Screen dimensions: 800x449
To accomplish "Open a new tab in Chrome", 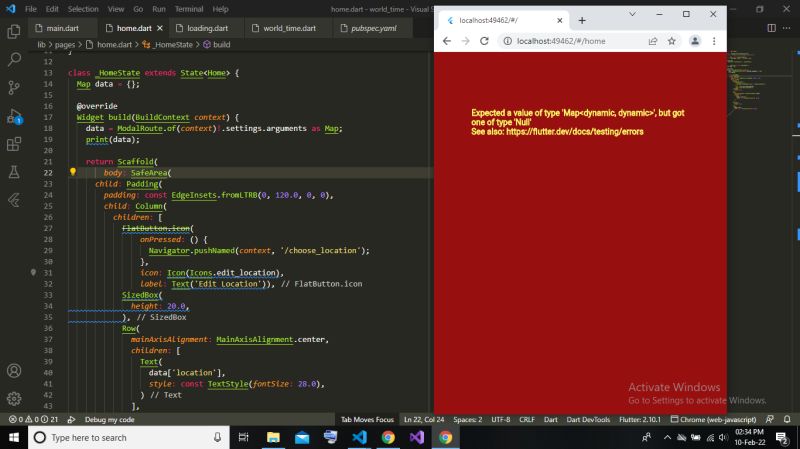I will [x=582, y=20].
